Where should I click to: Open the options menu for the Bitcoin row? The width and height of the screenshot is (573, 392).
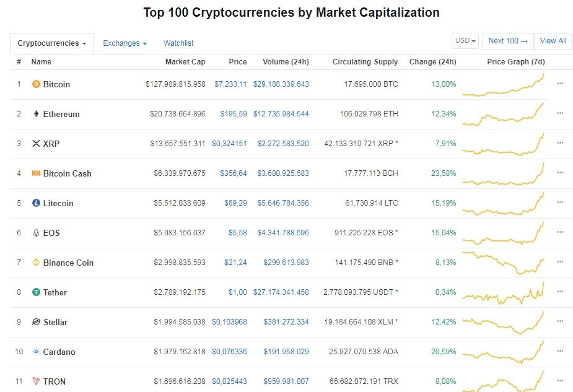pos(560,84)
